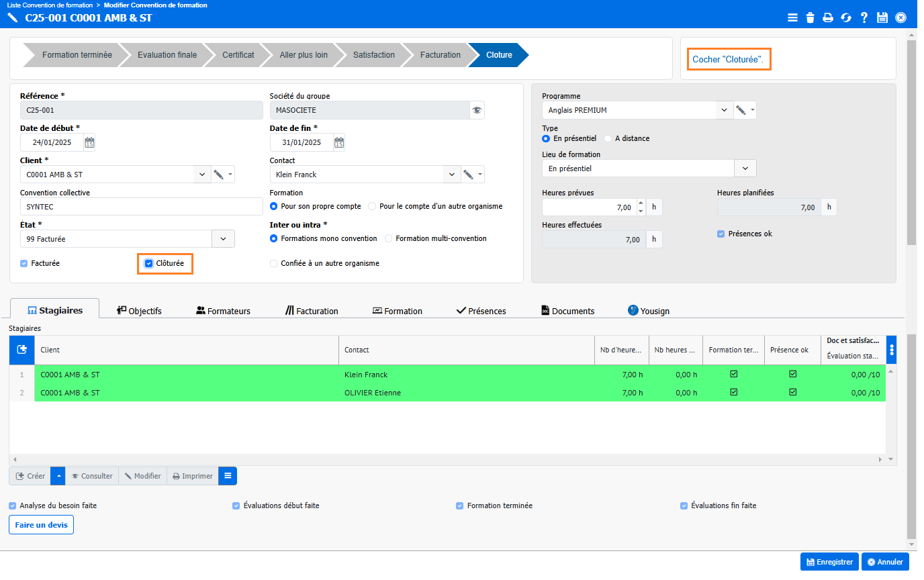Open the Lieu de formation dropdown
Viewport: 924px width, 580px height.
745,168
